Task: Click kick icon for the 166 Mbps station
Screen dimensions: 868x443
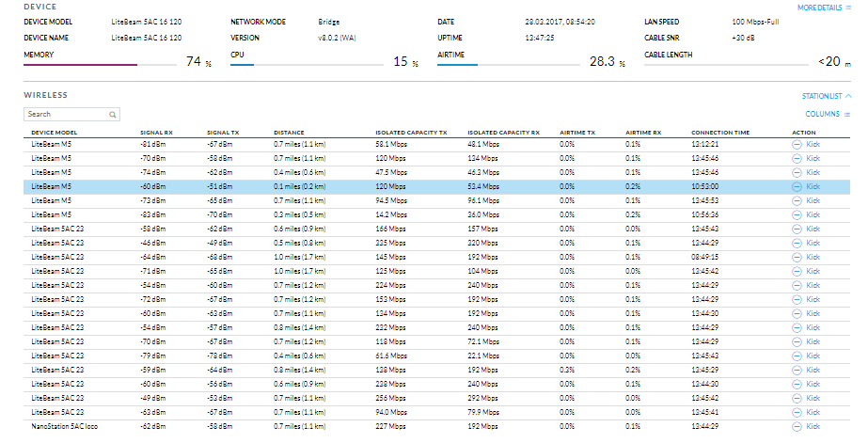Action: (797, 229)
